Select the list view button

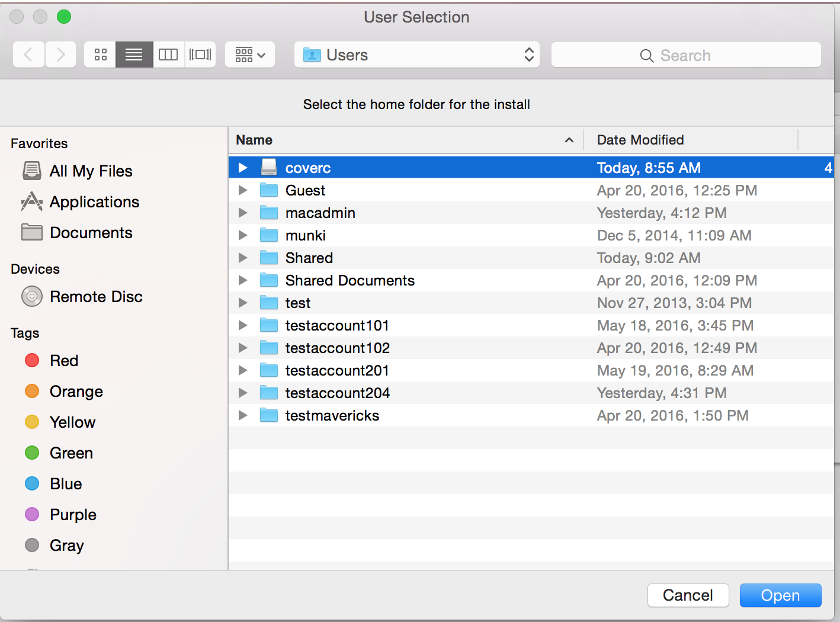click(x=134, y=55)
